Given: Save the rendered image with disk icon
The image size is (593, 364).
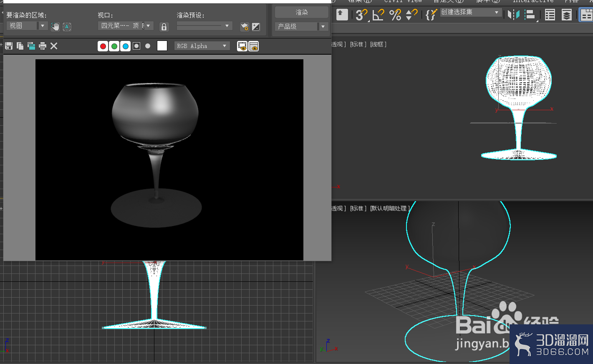Looking at the screenshot, I should click(9, 46).
